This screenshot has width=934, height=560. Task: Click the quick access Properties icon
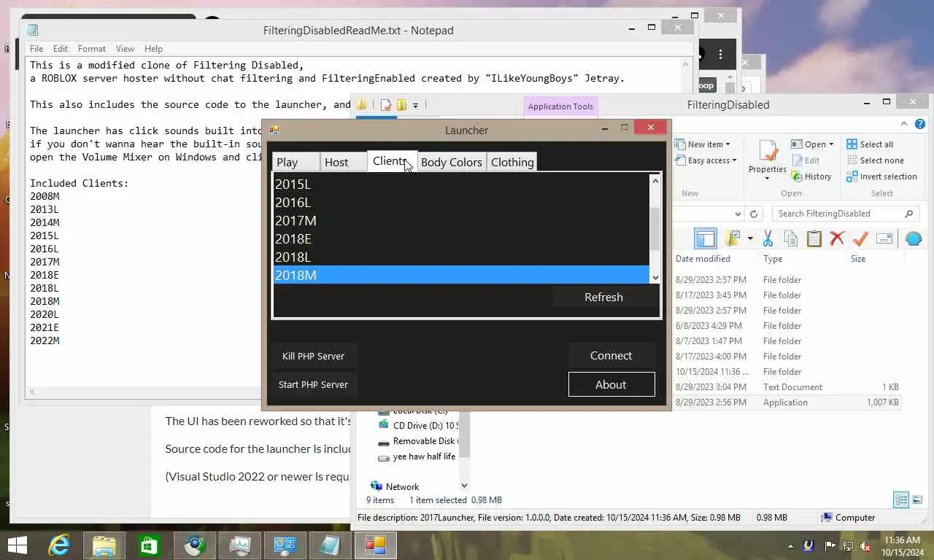tap(385, 105)
